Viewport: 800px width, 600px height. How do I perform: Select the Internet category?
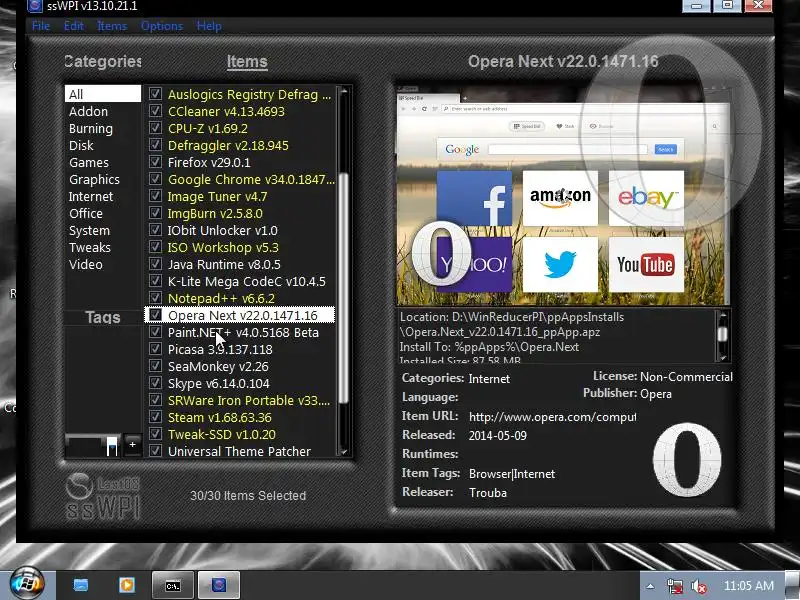point(103,196)
